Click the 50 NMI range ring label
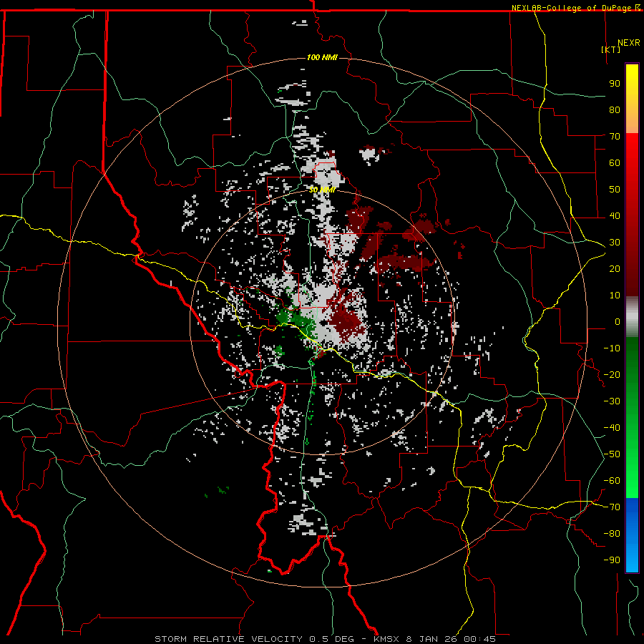Image resolution: width=644 pixels, height=644 pixels. pos(323,190)
